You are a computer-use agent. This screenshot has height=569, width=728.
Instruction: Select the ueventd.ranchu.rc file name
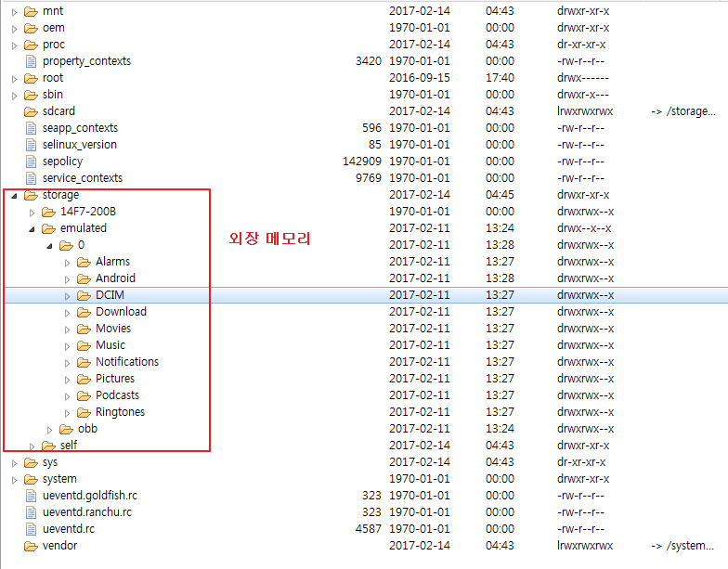(x=87, y=512)
